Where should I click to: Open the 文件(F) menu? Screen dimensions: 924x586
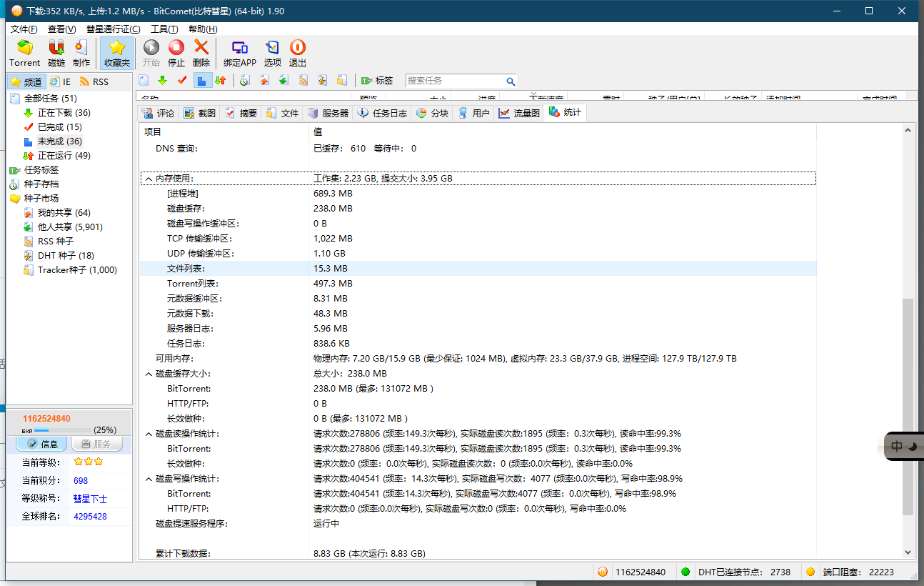(x=24, y=29)
